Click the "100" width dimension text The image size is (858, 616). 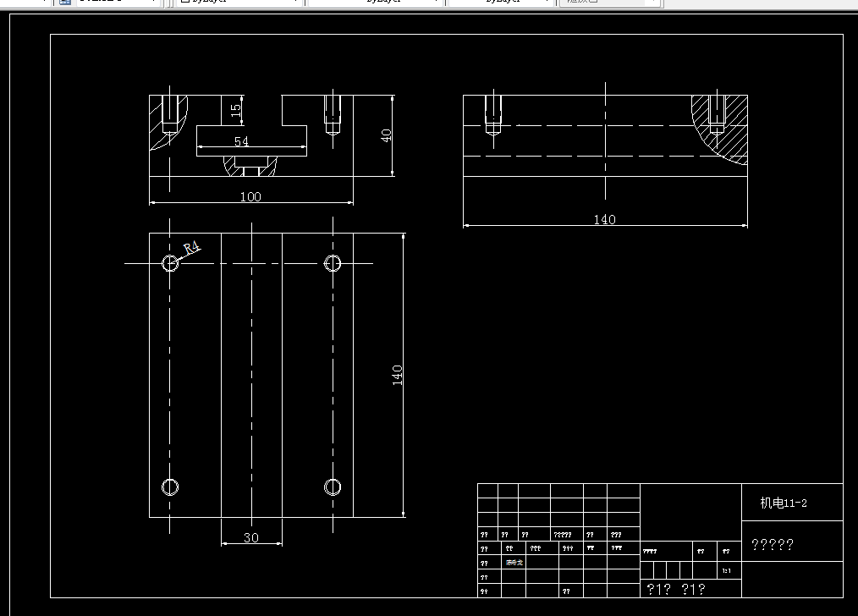click(x=250, y=196)
